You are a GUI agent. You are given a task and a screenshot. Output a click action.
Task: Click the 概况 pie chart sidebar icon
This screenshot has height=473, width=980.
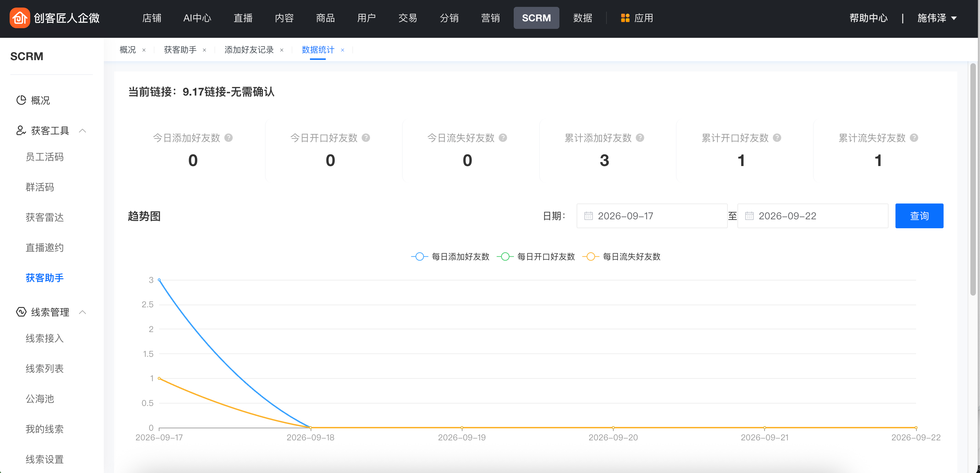(x=21, y=100)
